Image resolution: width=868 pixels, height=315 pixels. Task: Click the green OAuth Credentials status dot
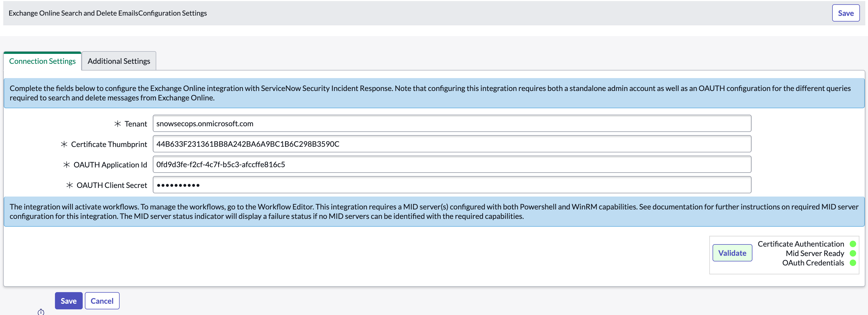coord(853,263)
